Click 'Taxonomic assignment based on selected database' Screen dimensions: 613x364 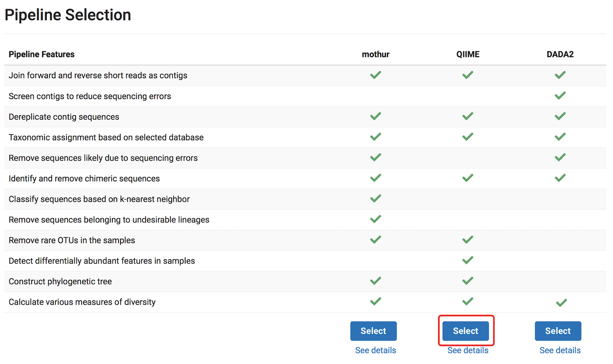point(106,138)
